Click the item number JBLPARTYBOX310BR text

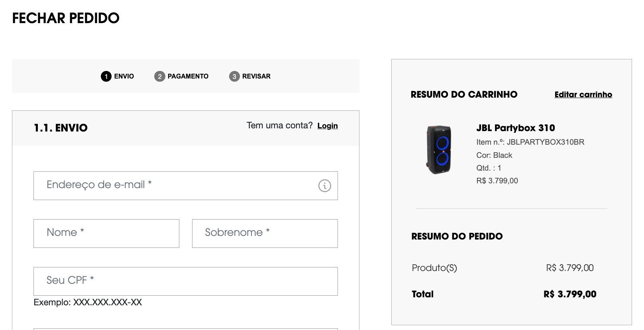(530, 142)
